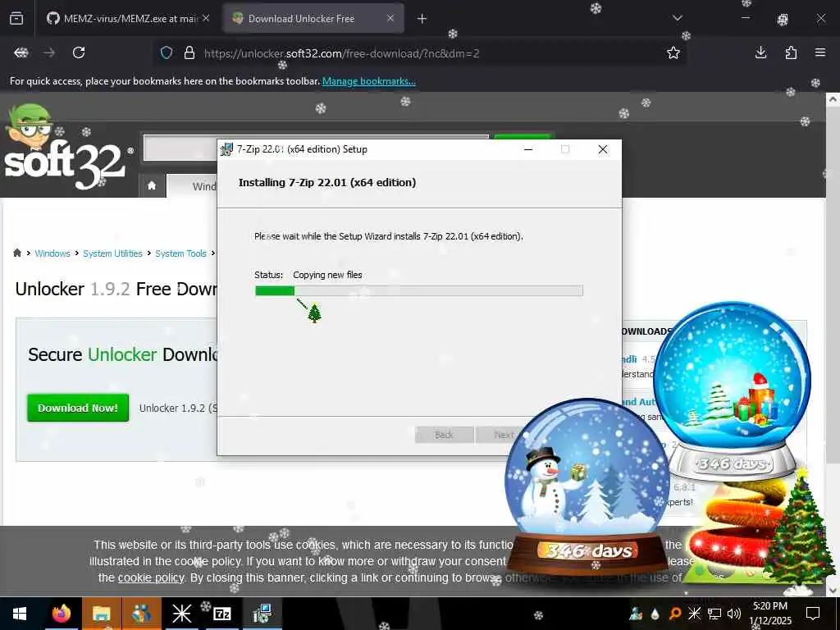Viewport: 840px width, 630px height.
Task: Click the snowflake app in the taskbar
Action: click(181, 614)
